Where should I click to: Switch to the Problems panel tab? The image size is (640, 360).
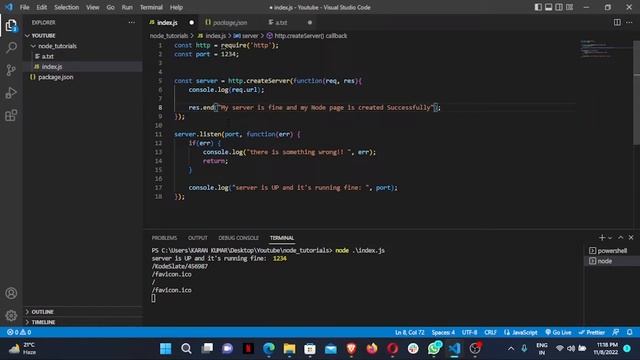164,238
